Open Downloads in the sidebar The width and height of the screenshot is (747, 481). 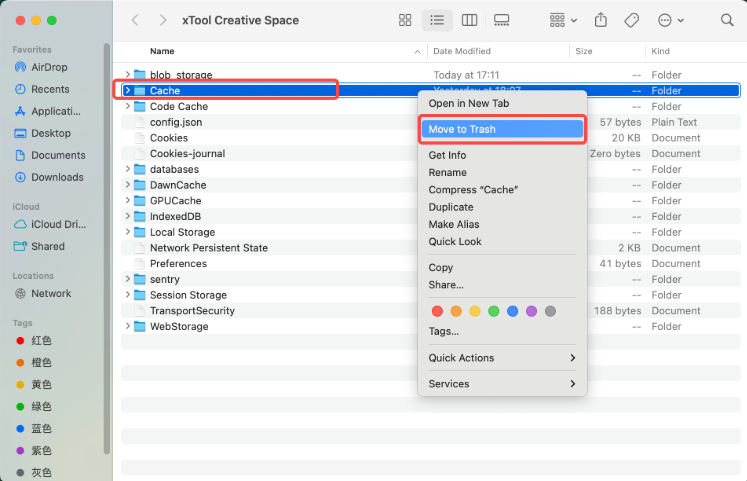click(x=49, y=177)
